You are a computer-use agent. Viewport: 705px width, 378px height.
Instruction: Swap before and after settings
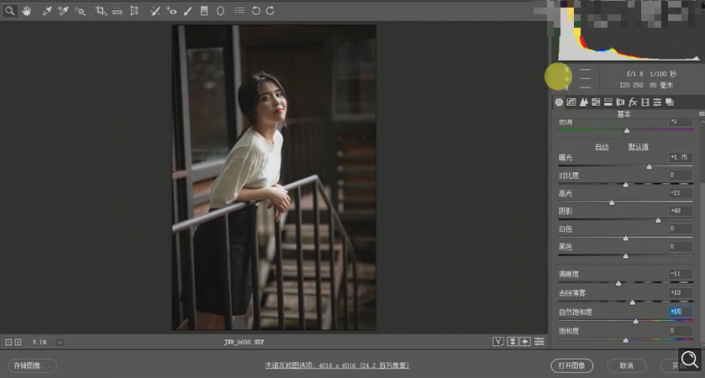pyautogui.click(x=512, y=342)
